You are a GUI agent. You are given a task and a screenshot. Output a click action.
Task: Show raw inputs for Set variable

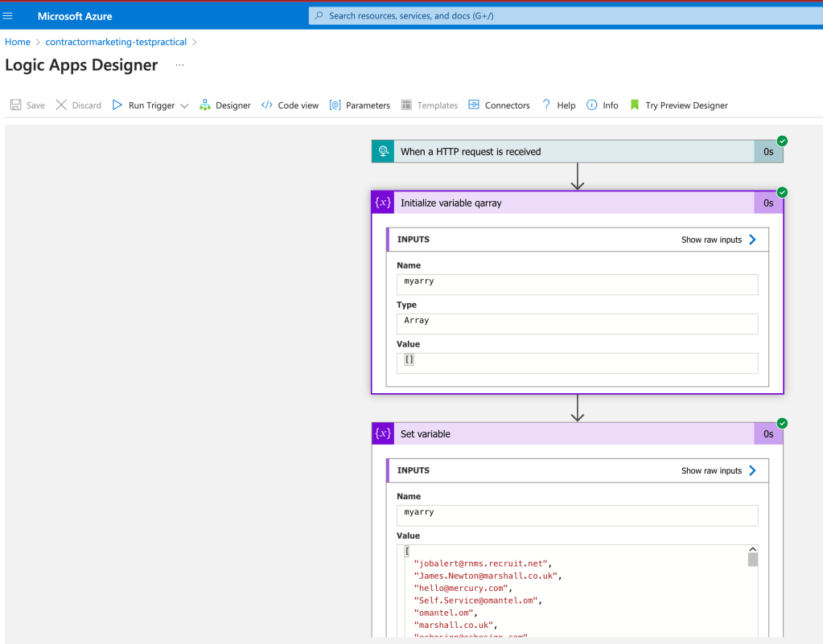tap(718, 470)
